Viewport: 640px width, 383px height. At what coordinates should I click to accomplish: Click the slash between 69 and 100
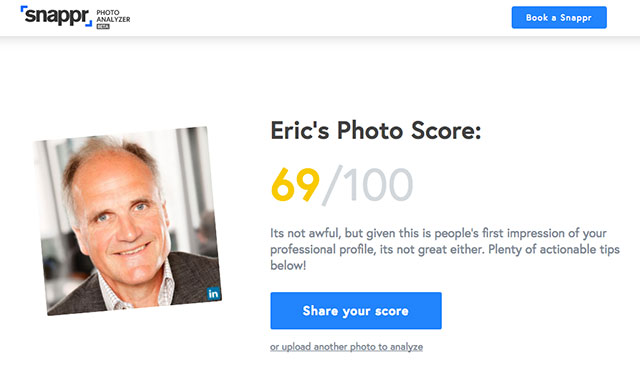pyautogui.click(x=331, y=186)
